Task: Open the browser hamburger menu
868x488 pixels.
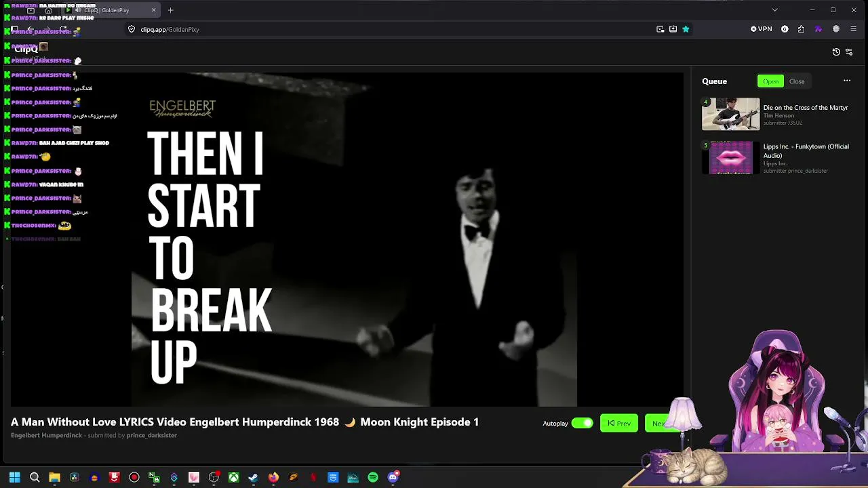Action: pos(853,29)
